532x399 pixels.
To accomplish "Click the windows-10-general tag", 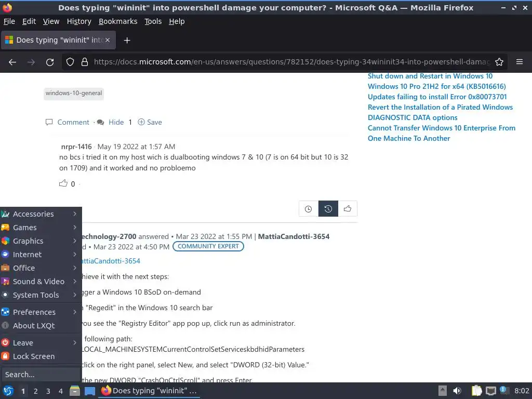I will pos(74,94).
